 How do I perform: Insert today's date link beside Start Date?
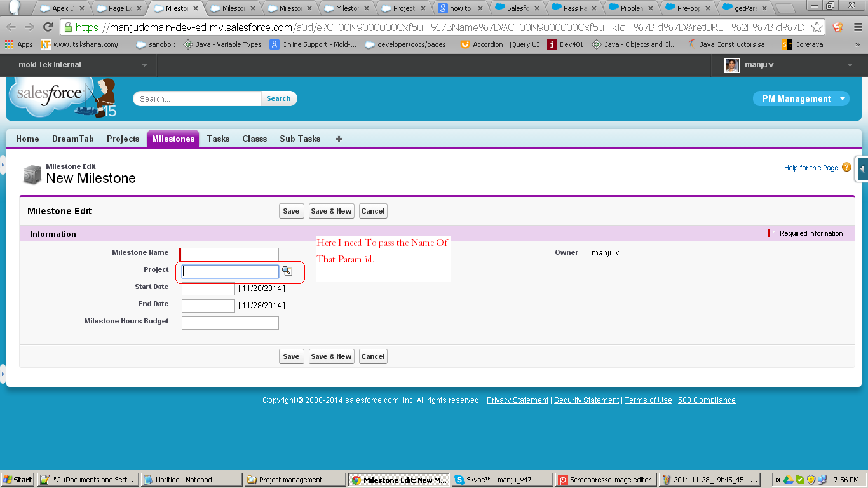[x=262, y=288]
